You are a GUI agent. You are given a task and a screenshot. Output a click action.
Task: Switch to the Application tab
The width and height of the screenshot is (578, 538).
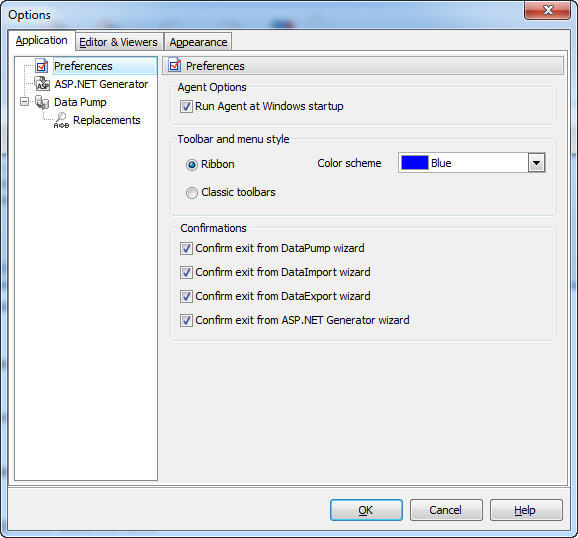click(x=42, y=40)
